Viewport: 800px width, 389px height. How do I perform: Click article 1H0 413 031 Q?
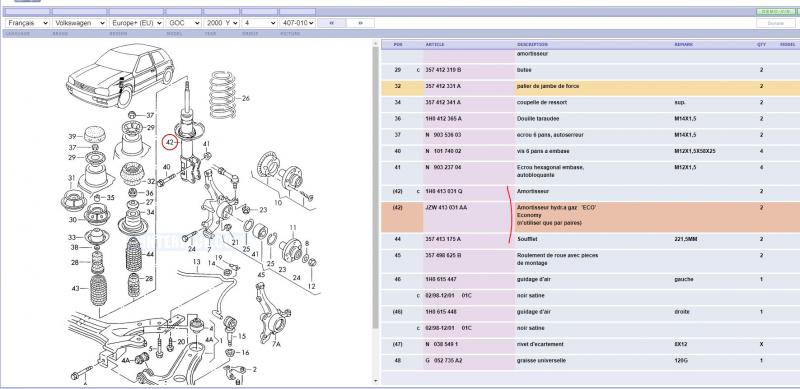[443, 191]
